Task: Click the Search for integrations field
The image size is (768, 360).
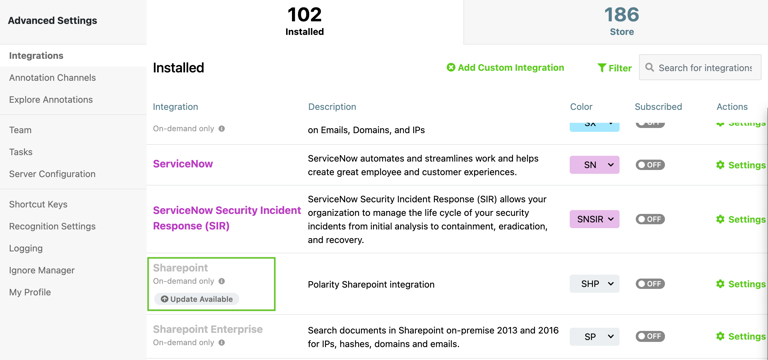Action: [x=700, y=68]
